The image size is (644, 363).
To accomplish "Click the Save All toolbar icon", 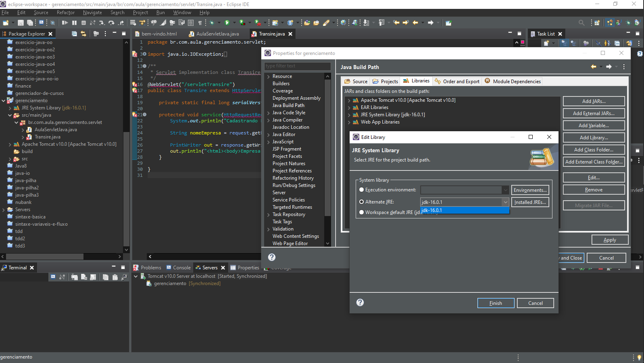I will [x=30, y=23].
